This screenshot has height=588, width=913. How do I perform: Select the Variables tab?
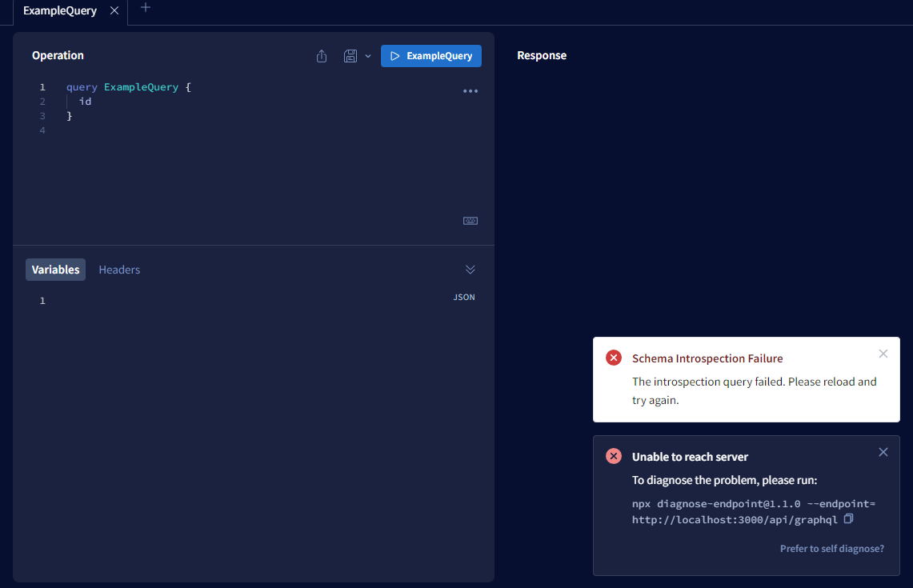click(x=55, y=270)
